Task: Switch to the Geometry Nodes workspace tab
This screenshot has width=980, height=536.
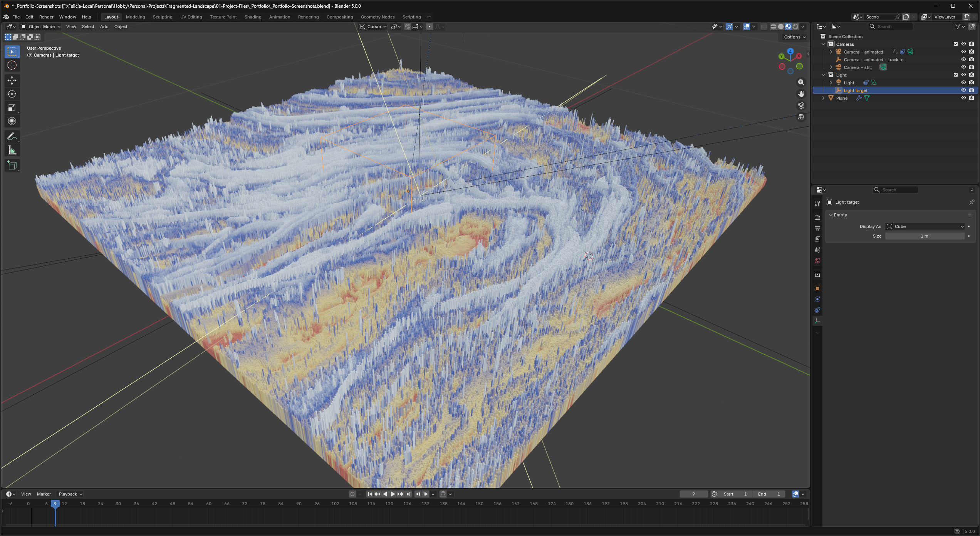Action: [378, 17]
